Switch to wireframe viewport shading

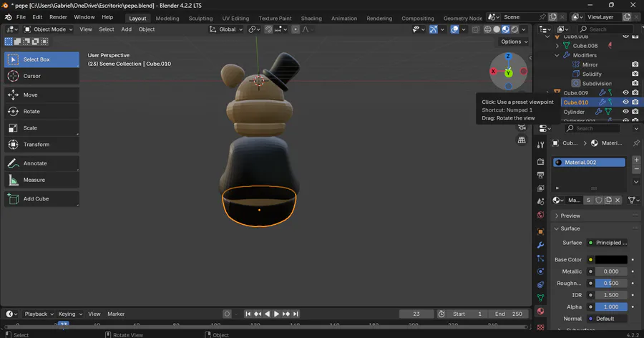(x=487, y=29)
